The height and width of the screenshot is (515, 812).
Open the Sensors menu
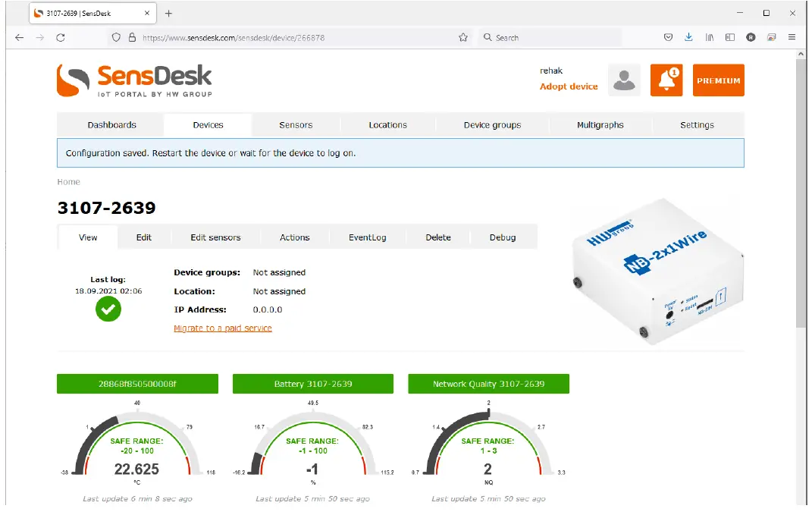click(x=296, y=125)
